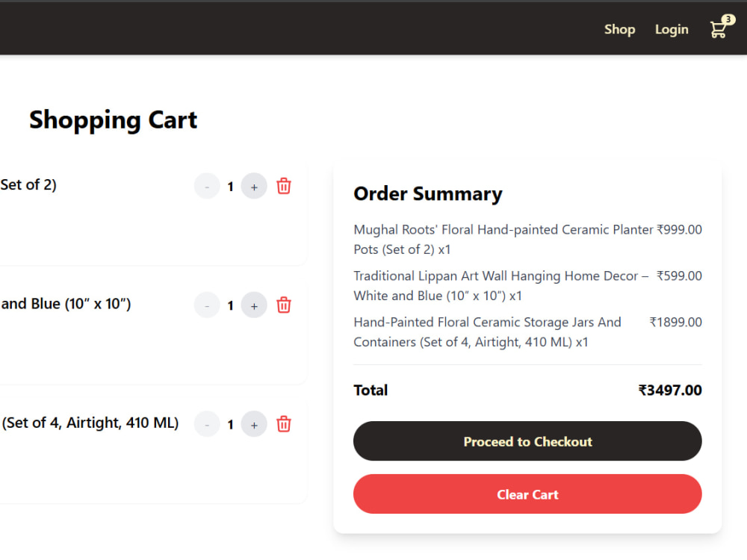This screenshot has width=747, height=560.
Task: Increase quantity of Airtight Storage Jars
Action: click(254, 424)
